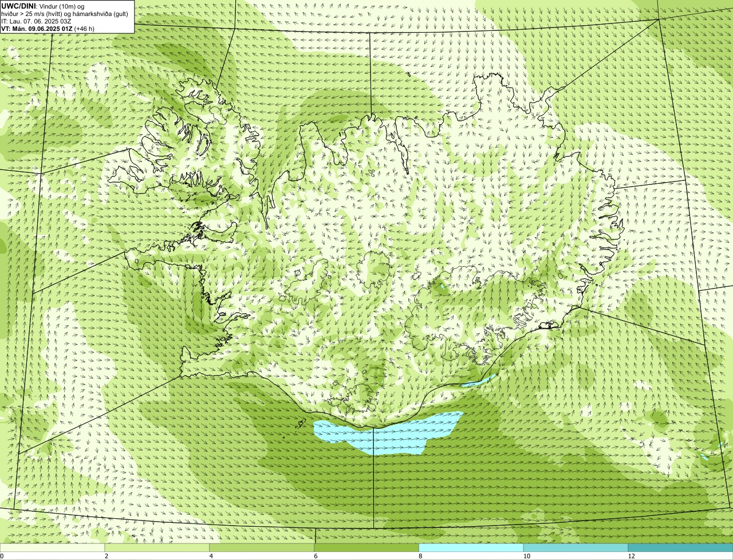This screenshot has width=733, height=560.
Task: Click the 10–12 m/s turquoise legend swatch
Action: point(576,547)
